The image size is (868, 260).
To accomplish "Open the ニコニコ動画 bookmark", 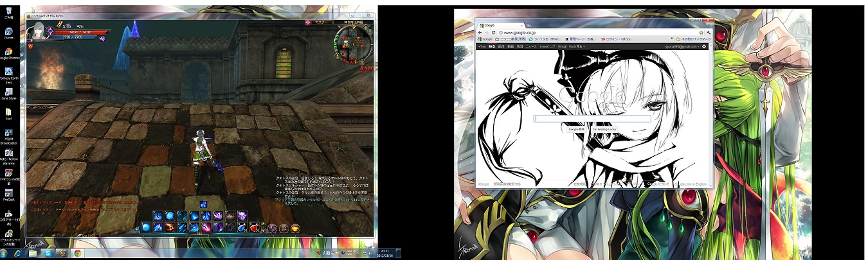I will pos(510,39).
